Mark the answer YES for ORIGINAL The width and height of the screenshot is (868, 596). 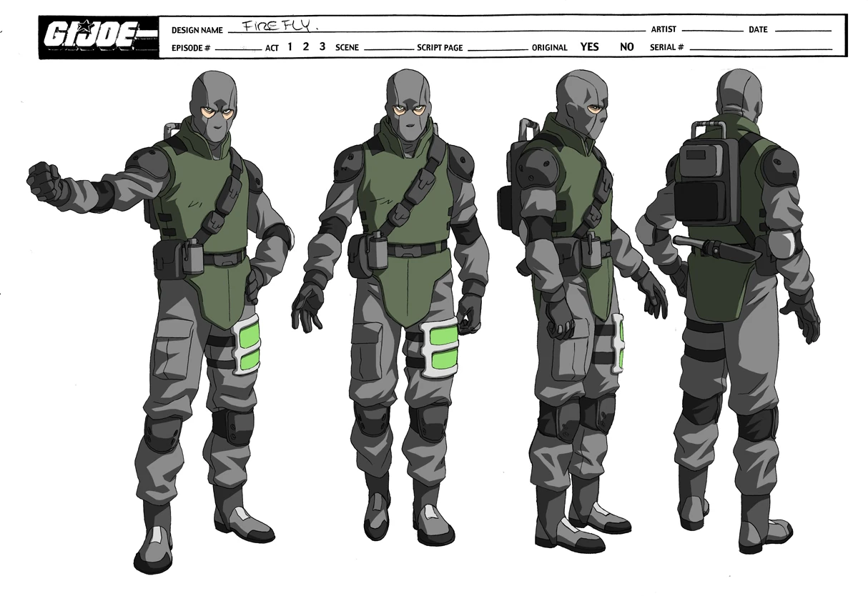pyautogui.click(x=588, y=46)
